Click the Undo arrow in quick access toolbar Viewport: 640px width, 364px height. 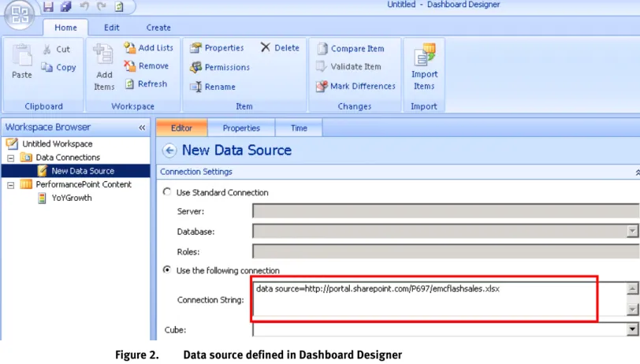coord(84,6)
